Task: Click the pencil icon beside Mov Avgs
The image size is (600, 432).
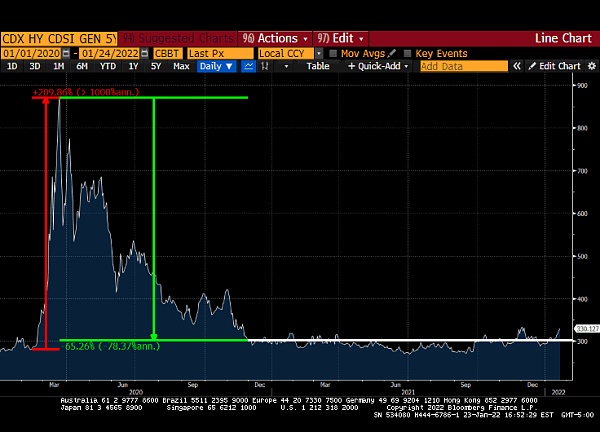Action: [x=392, y=53]
